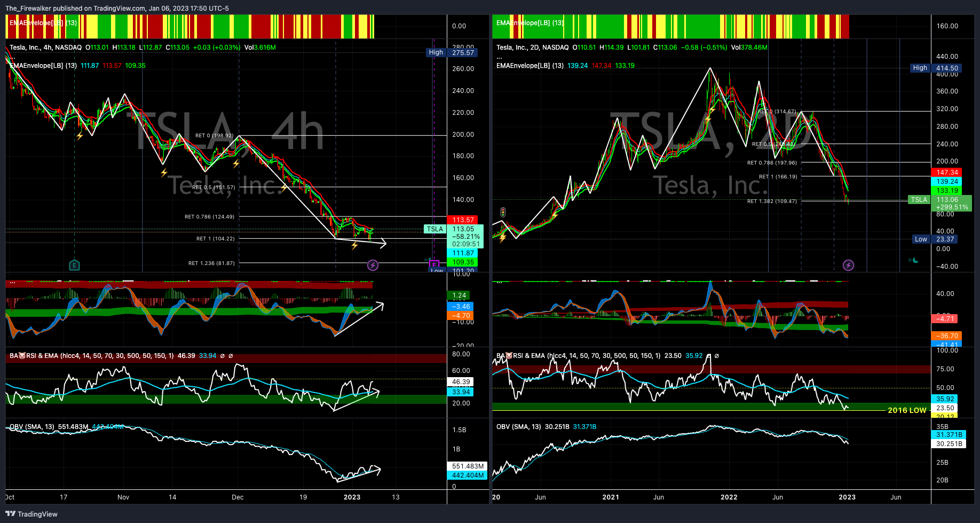Click the purple E marker near 4h price axis
Image resolution: width=980 pixels, height=523 pixels.
click(434, 264)
